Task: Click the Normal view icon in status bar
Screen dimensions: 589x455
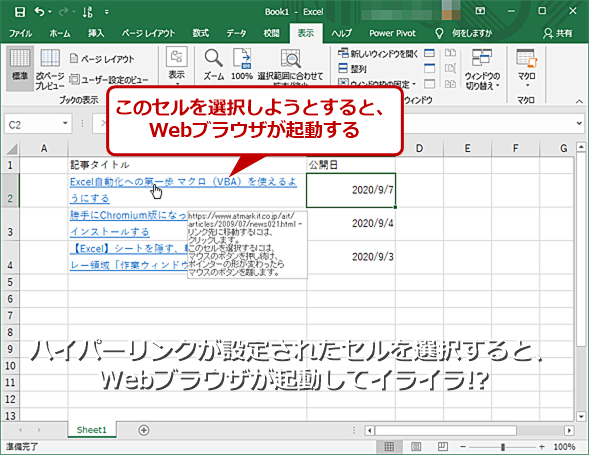Action: [389, 447]
